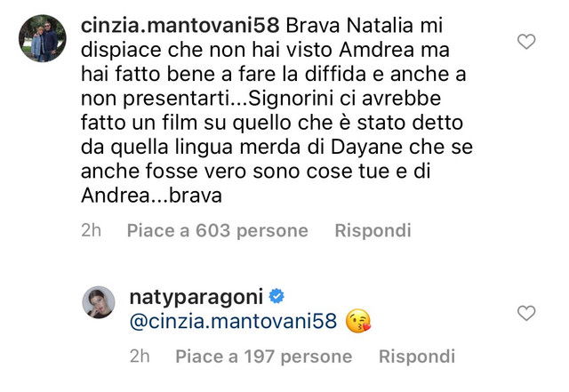Click the final line Andrea...brava
569x392 pixels.
click(x=151, y=196)
